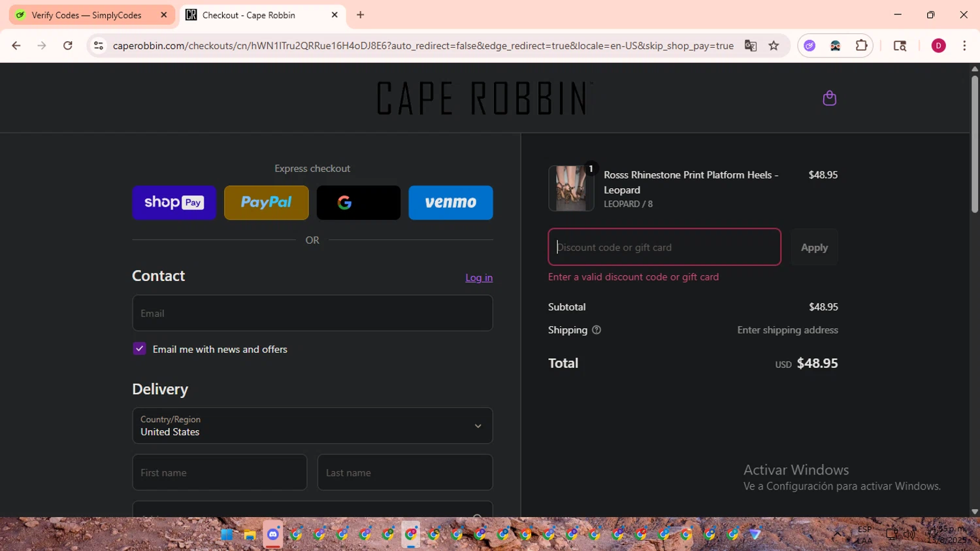Click the Express checkout heading

coord(312,169)
